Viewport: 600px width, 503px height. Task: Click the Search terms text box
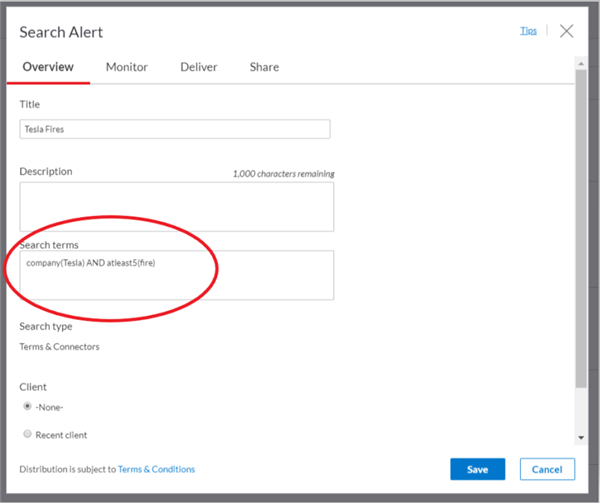click(176, 275)
